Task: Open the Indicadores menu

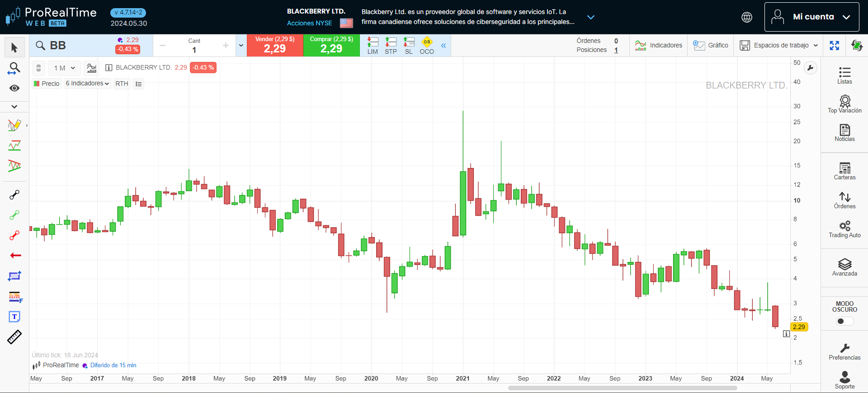Action: point(658,45)
